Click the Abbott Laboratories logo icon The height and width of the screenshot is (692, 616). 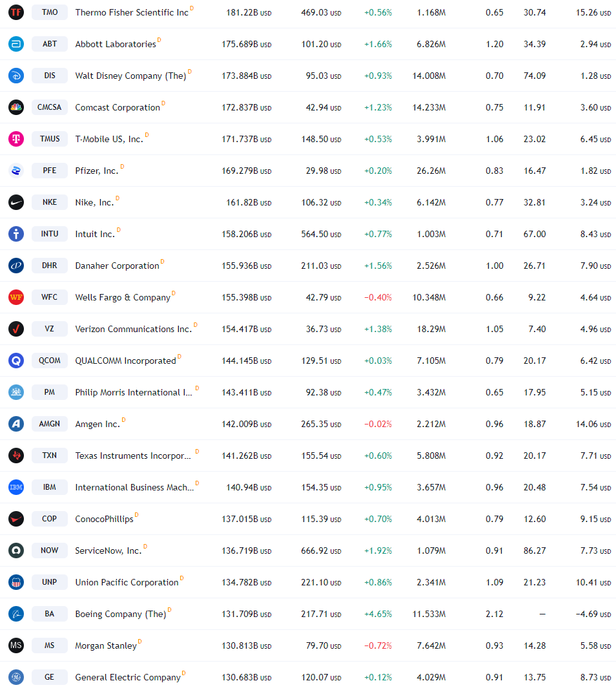coord(16,44)
